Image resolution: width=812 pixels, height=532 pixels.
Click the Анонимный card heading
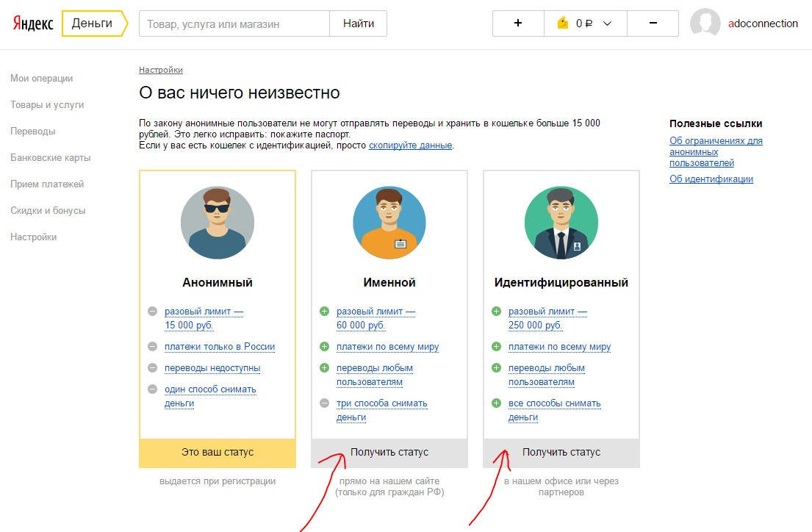pyautogui.click(x=218, y=282)
